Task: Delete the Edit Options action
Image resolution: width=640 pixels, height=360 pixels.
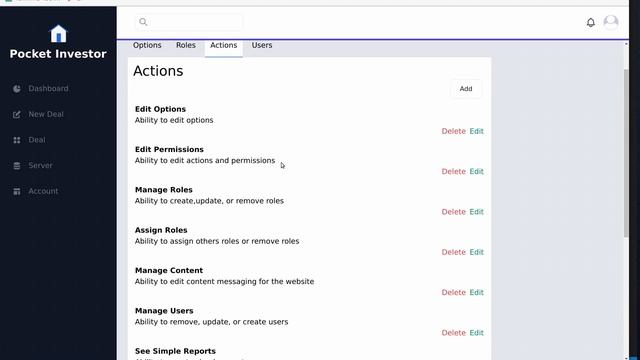Action: [x=453, y=131]
